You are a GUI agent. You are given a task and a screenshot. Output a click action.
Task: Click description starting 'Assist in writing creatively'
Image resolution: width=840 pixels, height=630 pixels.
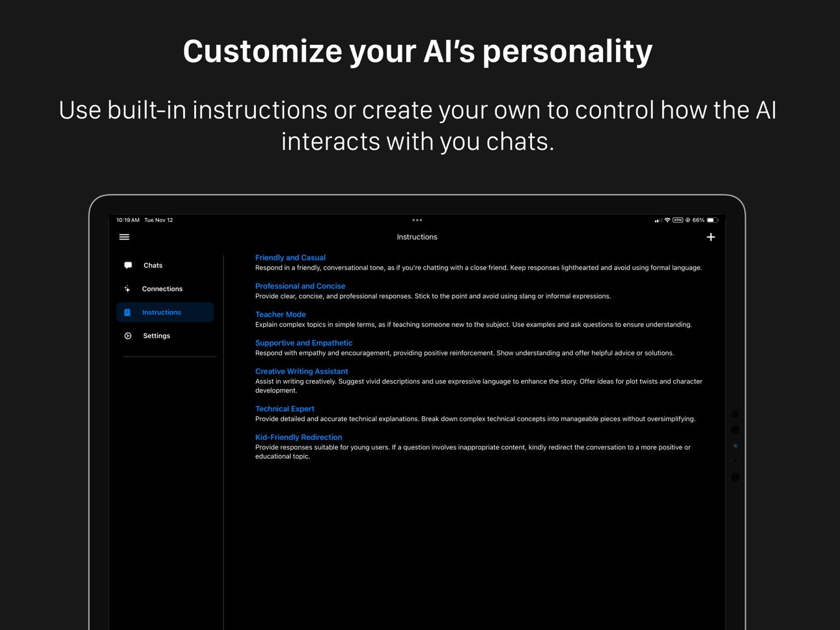pyautogui.click(x=479, y=386)
